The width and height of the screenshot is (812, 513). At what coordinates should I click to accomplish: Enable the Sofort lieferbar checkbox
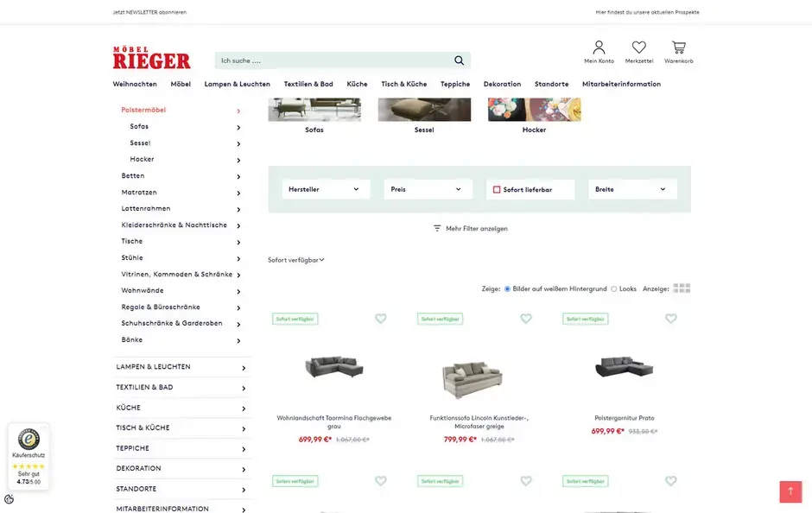pos(496,188)
